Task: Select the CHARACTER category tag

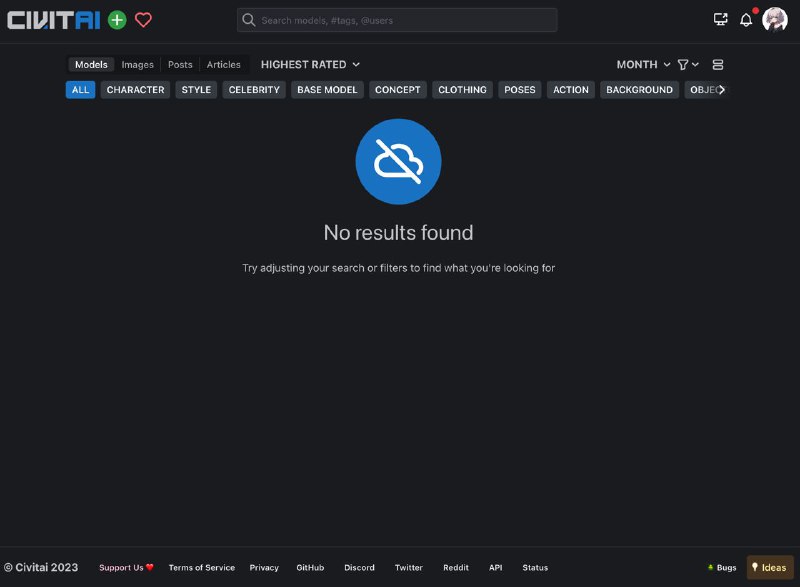Action: tap(135, 90)
